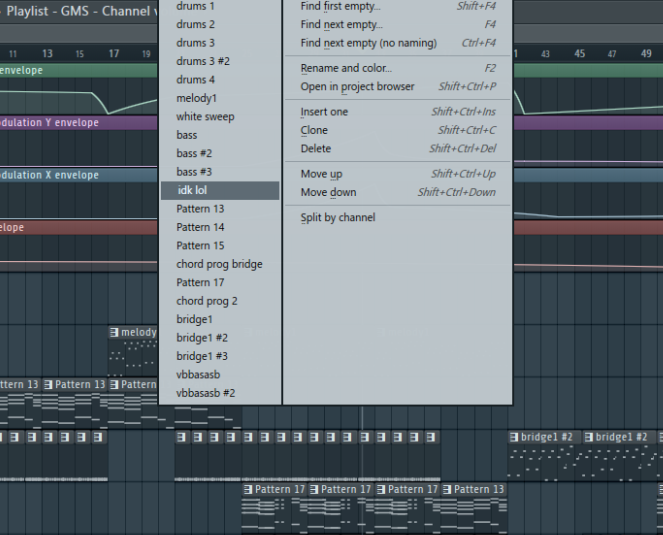
Task: Click Find first empty
Action: click(397, 6)
